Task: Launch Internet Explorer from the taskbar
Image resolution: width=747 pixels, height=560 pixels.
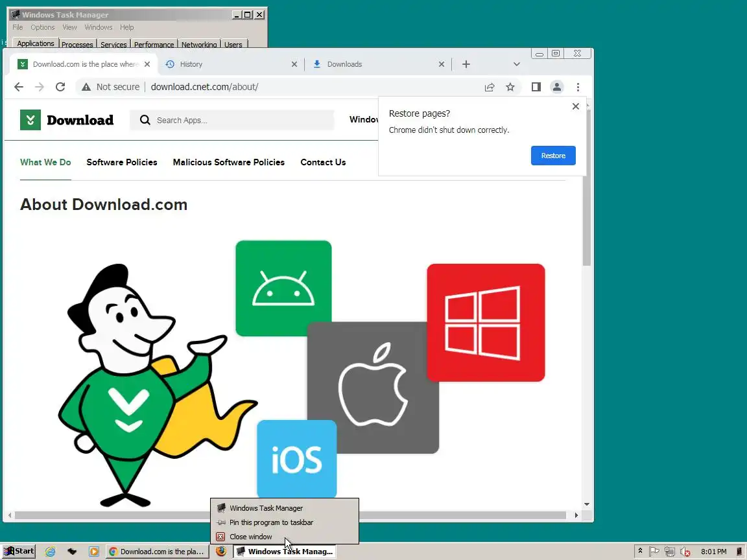Action: (50, 552)
